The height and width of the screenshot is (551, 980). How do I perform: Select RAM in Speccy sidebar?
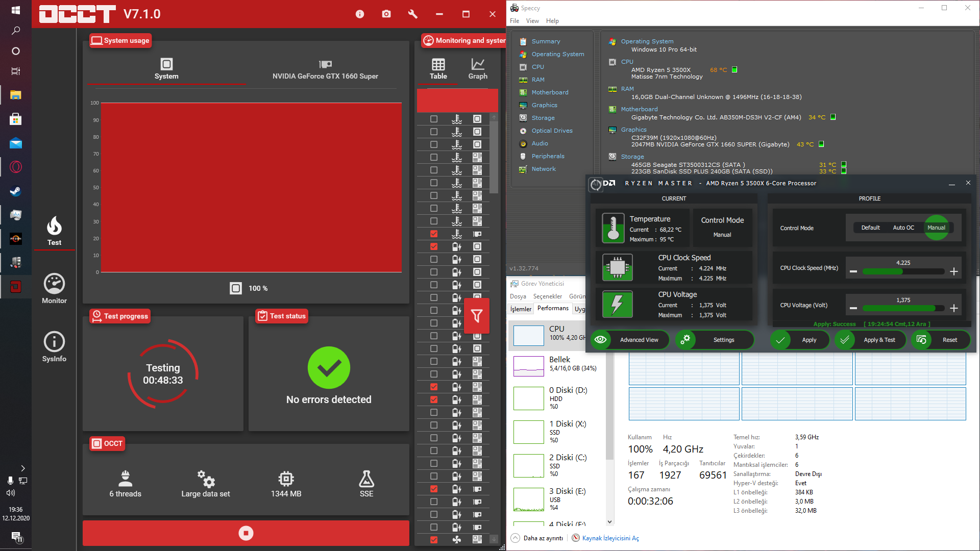pyautogui.click(x=538, y=80)
